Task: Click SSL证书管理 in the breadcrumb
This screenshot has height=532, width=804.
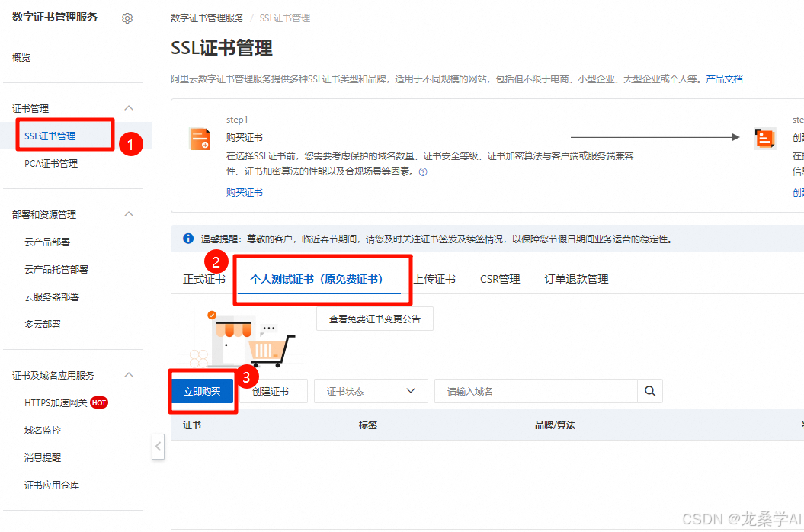Action: point(284,18)
